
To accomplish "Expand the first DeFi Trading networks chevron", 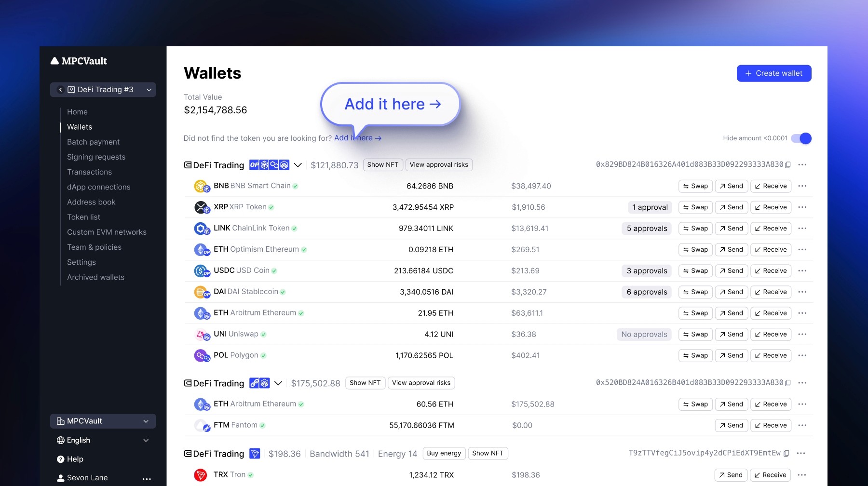I will [x=298, y=165].
